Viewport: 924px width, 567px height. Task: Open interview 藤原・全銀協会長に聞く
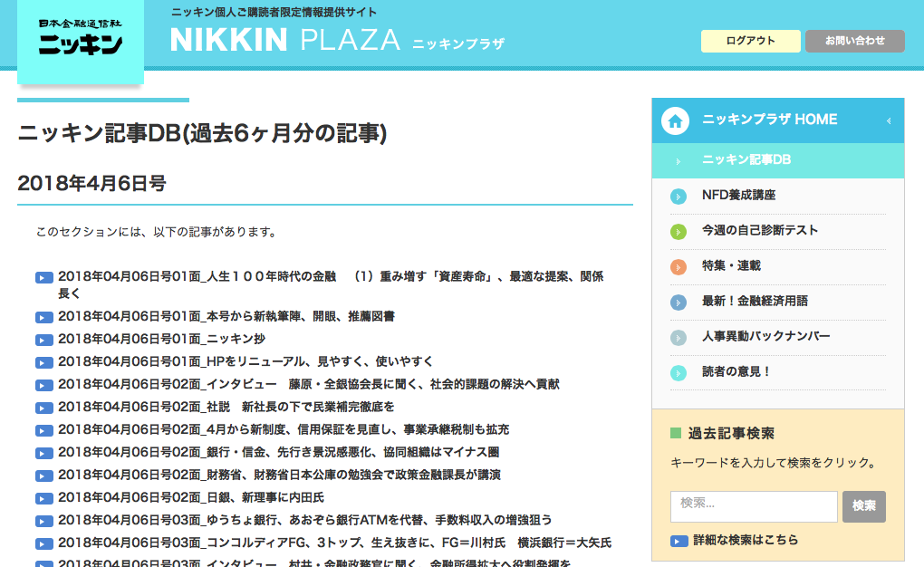tap(309, 384)
